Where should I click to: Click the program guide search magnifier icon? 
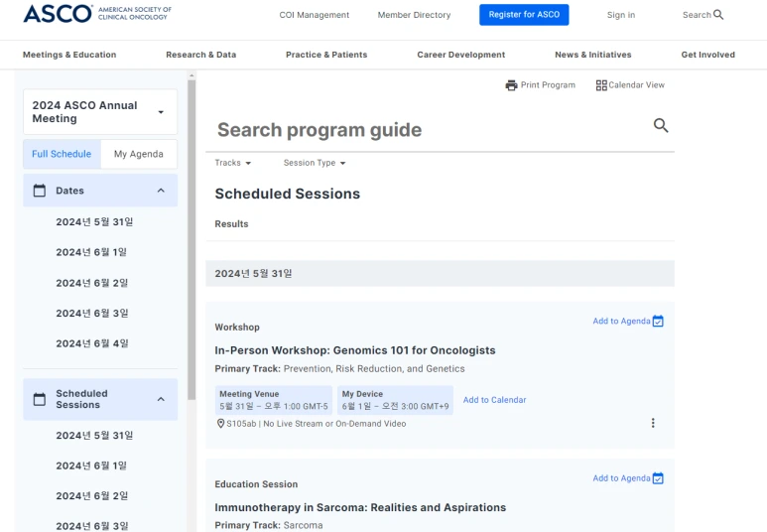[661, 125]
